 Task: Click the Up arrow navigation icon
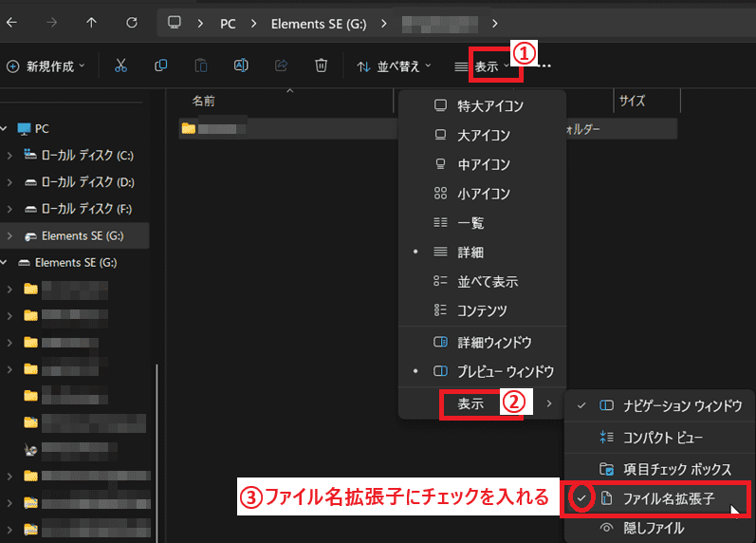(x=91, y=22)
